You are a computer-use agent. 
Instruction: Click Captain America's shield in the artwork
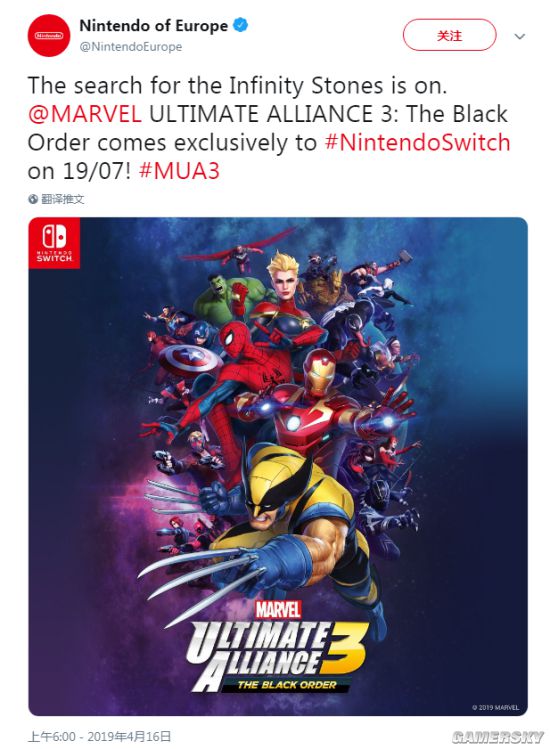(190, 360)
